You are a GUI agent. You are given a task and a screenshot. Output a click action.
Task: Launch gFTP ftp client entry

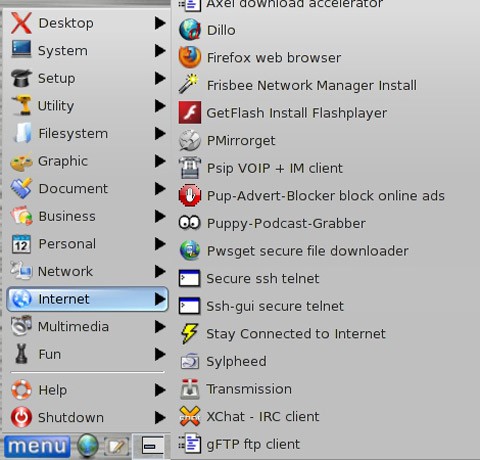click(x=253, y=445)
